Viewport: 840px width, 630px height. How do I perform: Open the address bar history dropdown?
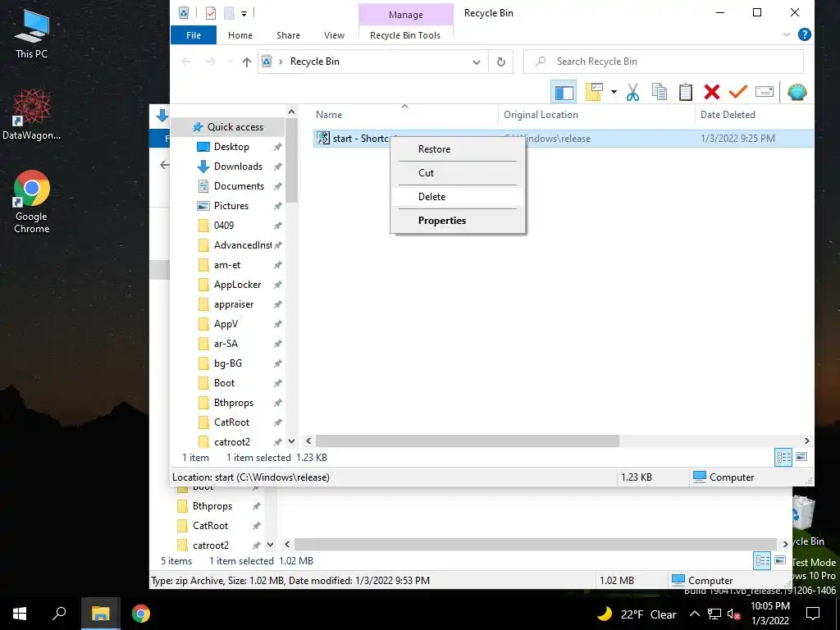tap(477, 62)
